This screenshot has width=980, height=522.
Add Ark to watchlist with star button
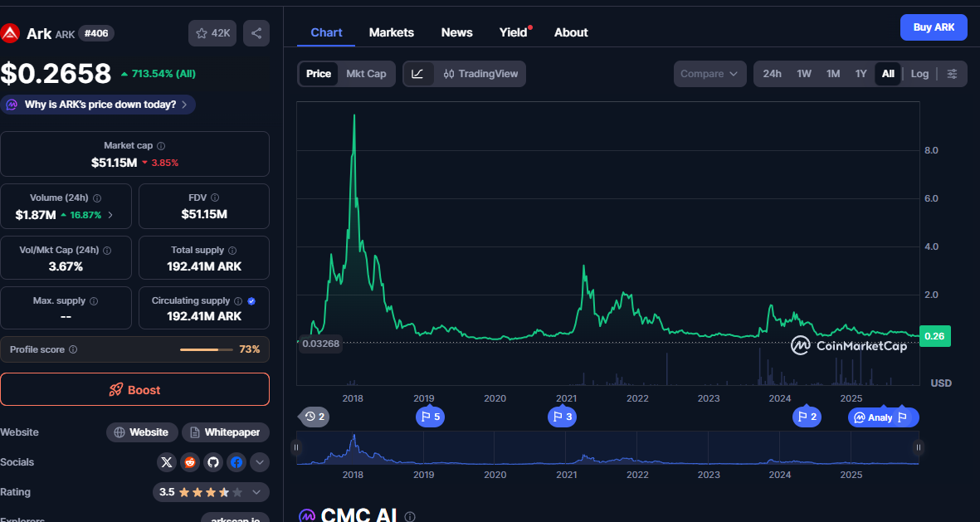pos(213,33)
